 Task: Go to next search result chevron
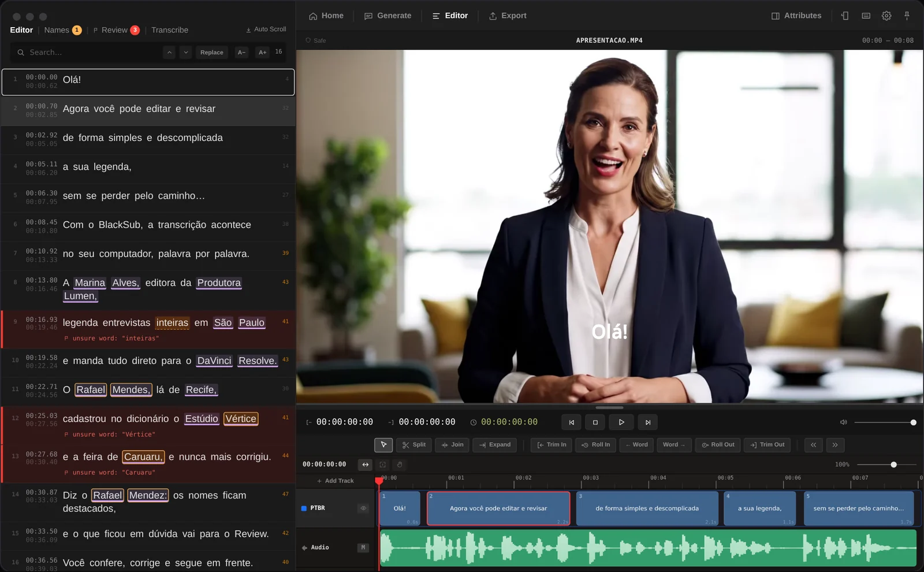coord(186,53)
